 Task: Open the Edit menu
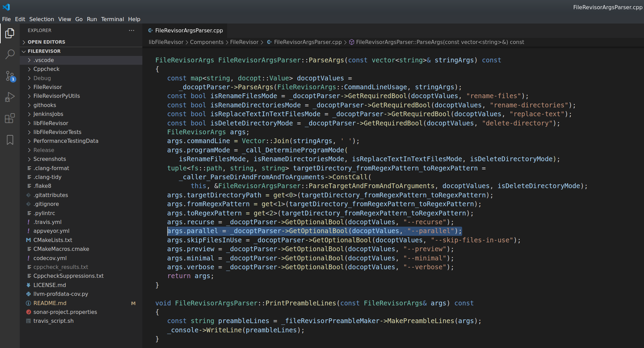(20, 19)
